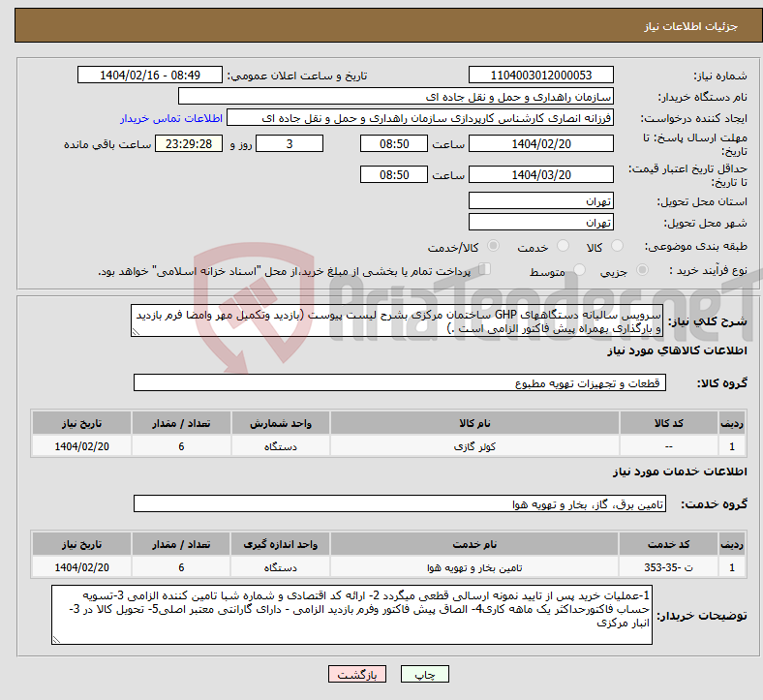Click the کد کالا column header
Viewport: 763px width, 700px height.
pyautogui.click(x=669, y=423)
